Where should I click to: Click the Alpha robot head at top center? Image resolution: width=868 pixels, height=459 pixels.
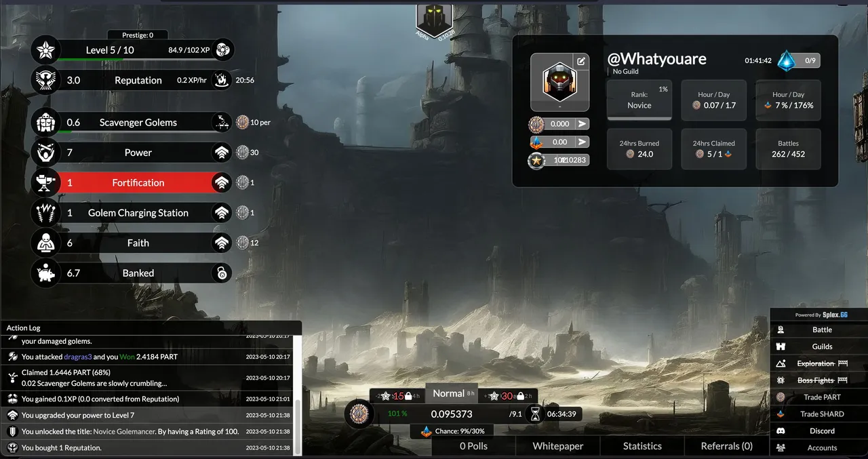click(x=434, y=20)
